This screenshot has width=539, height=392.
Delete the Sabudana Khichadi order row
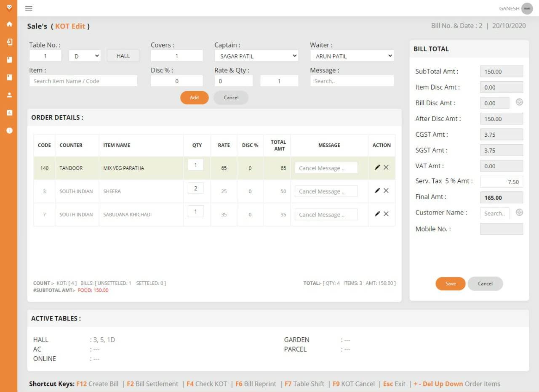[386, 214]
